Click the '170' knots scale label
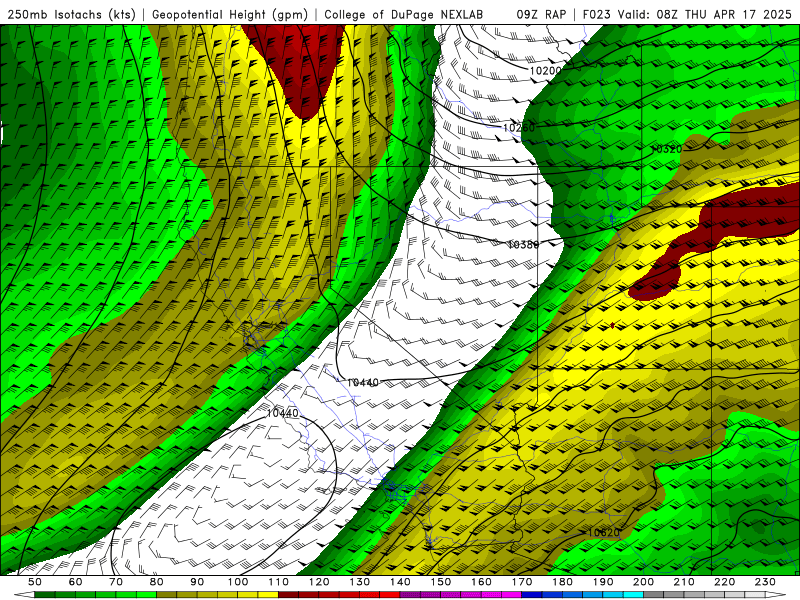800x600 pixels. 521,582
